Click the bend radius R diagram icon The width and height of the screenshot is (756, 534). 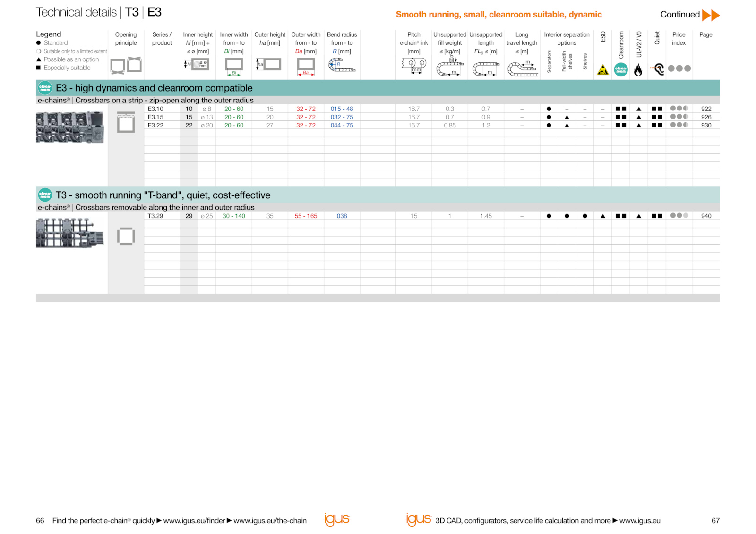tap(341, 65)
